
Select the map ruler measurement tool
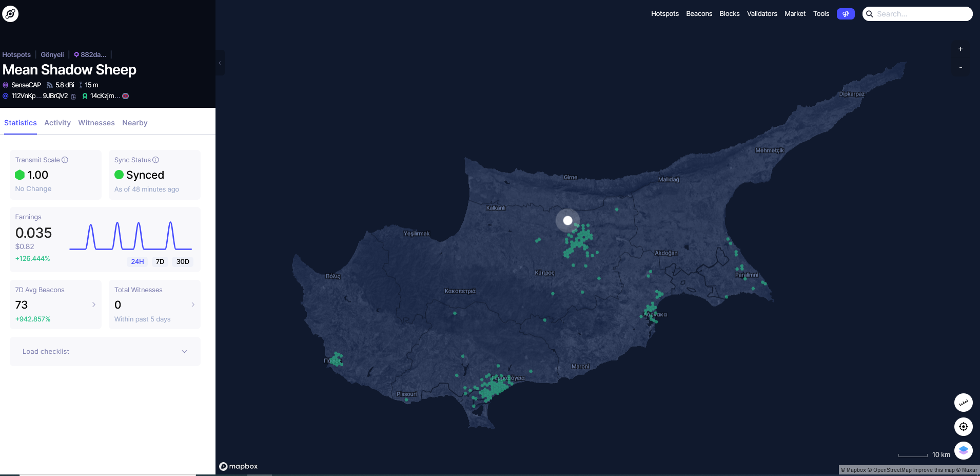pyautogui.click(x=964, y=403)
